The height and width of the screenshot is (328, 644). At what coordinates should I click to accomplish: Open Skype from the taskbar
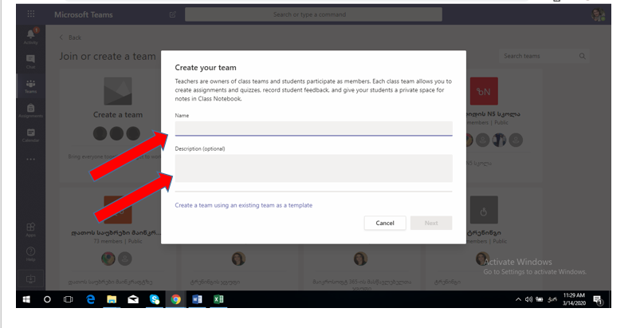click(155, 299)
